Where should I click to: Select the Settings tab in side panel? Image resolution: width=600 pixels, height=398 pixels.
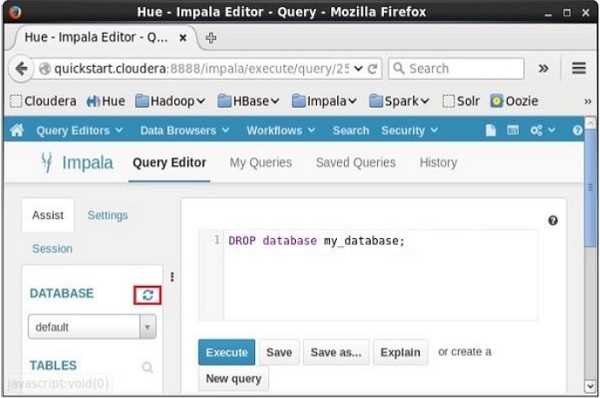pyautogui.click(x=108, y=215)
